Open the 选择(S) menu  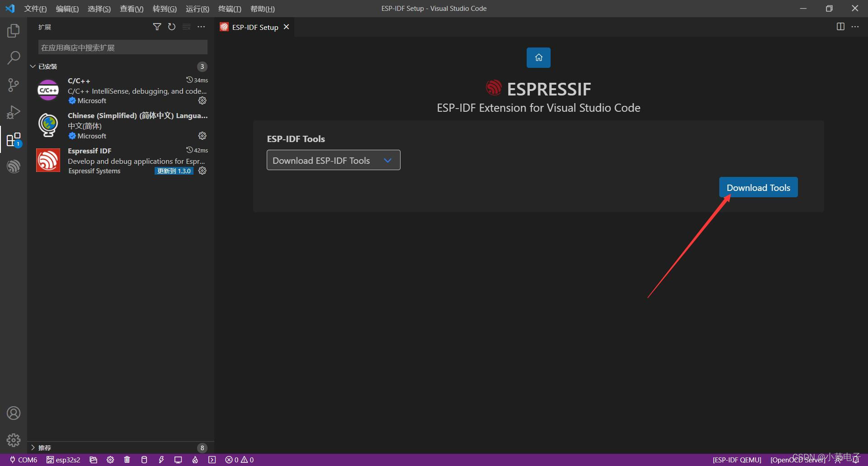click(x=99, y=9)
